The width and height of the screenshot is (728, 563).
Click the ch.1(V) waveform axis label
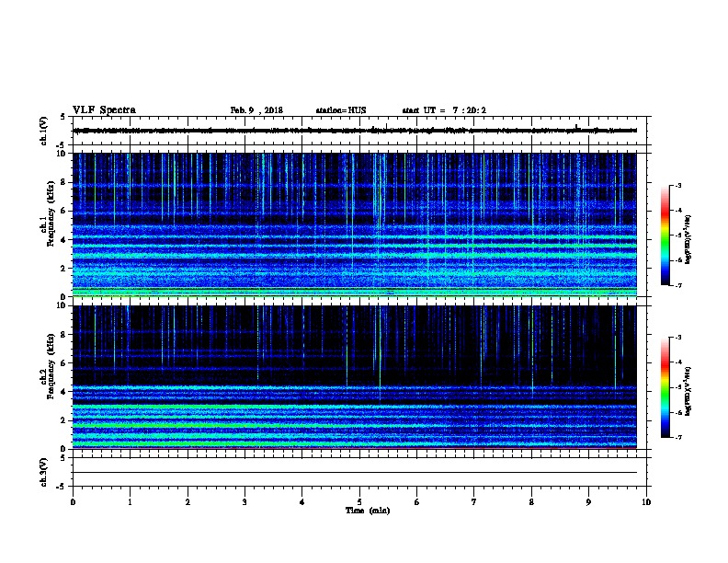(43, 131)
